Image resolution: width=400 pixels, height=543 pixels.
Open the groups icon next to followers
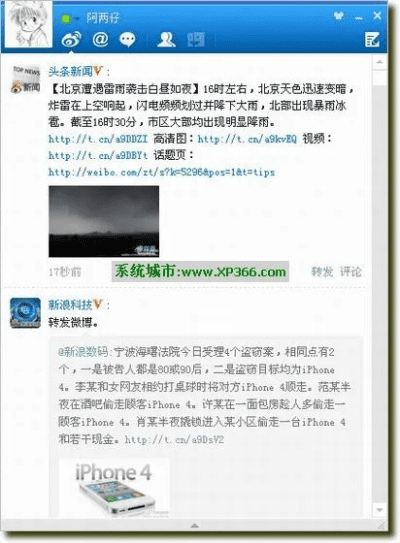196,39
